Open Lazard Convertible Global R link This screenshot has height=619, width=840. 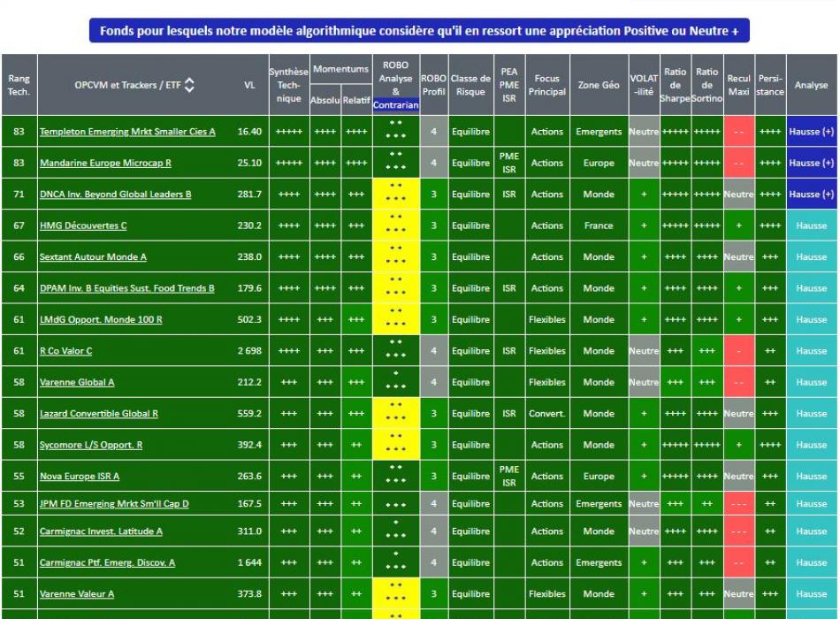(98, 414)
